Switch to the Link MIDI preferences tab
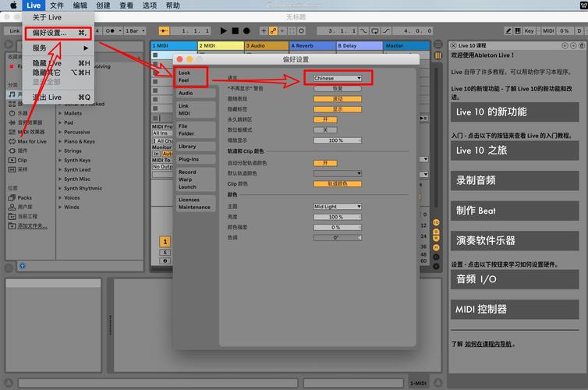 click(196, 109)
